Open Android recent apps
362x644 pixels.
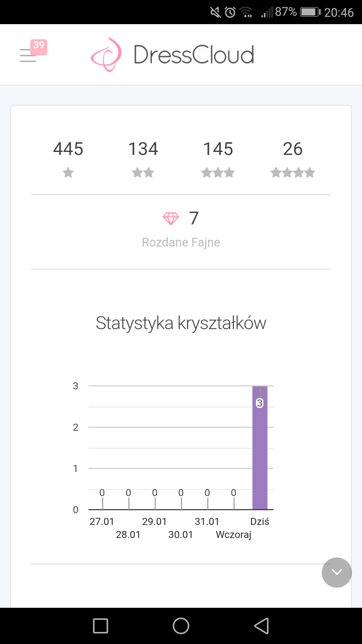point(100,626)
